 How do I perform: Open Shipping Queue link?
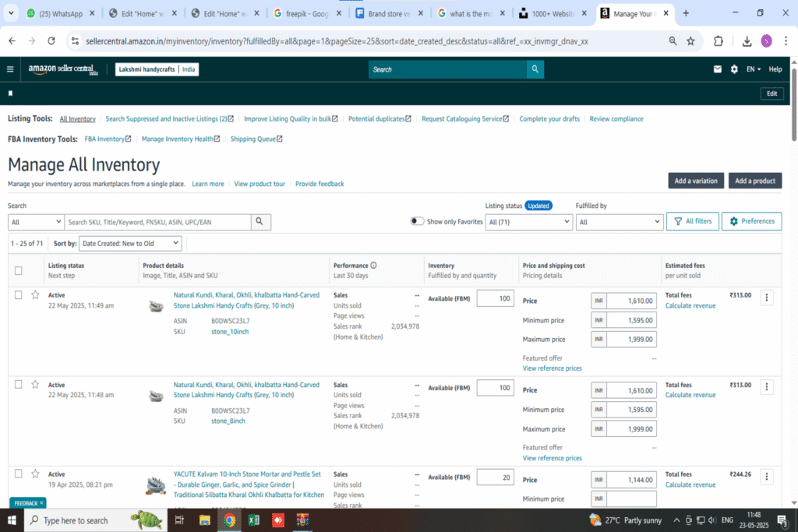point(256,139)
